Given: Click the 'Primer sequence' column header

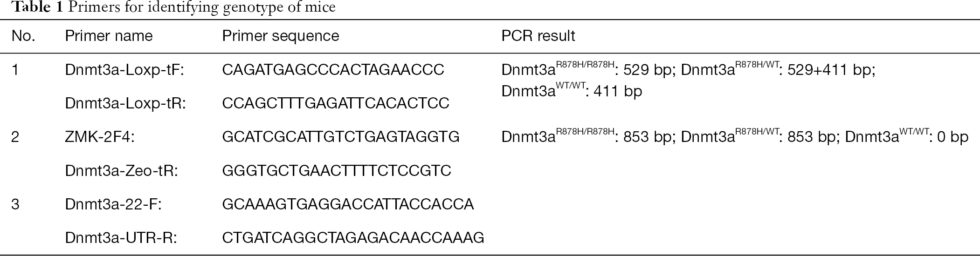Looking at the screenshot, I should [x=281, y=36].
